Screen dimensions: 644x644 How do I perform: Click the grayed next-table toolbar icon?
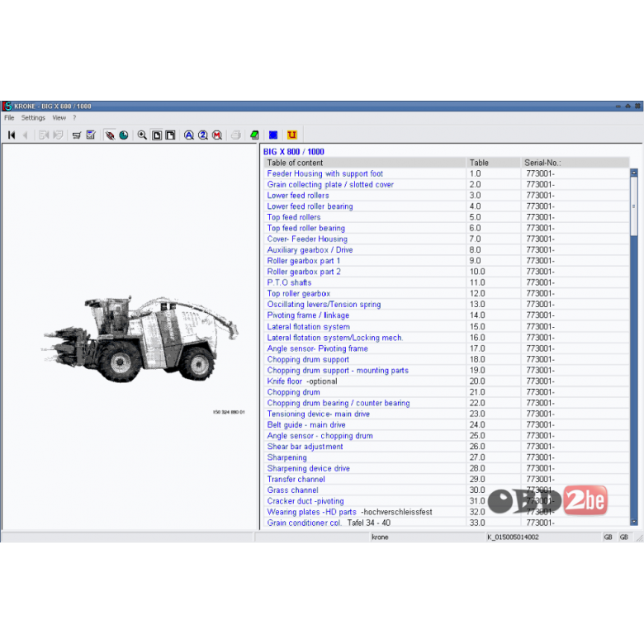point(59,135)
